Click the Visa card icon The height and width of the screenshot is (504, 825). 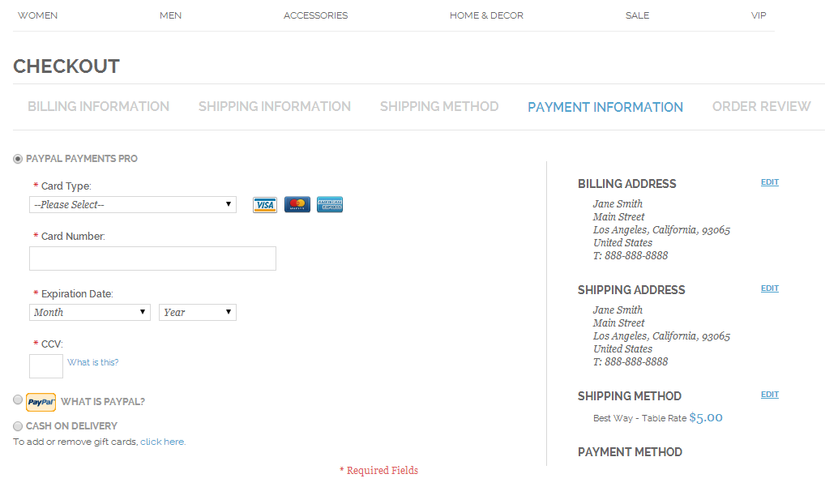[264, 204]
